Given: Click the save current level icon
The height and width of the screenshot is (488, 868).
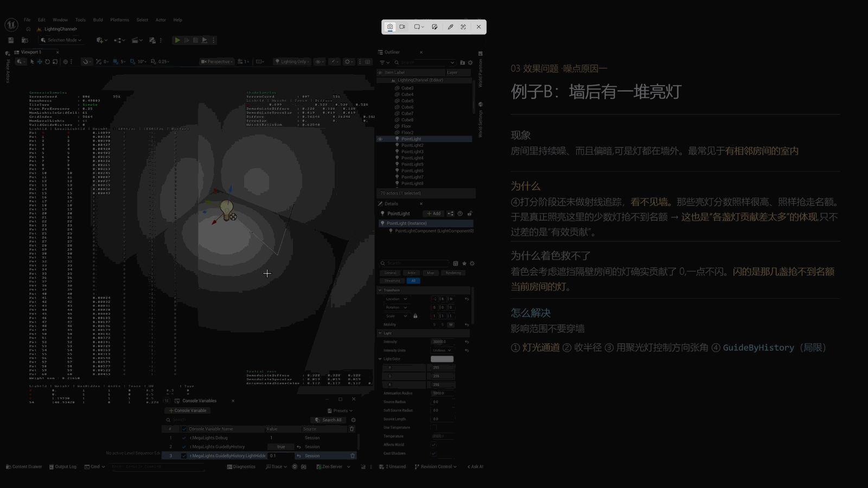Looking at the screenshot, I should pos(11,40).
